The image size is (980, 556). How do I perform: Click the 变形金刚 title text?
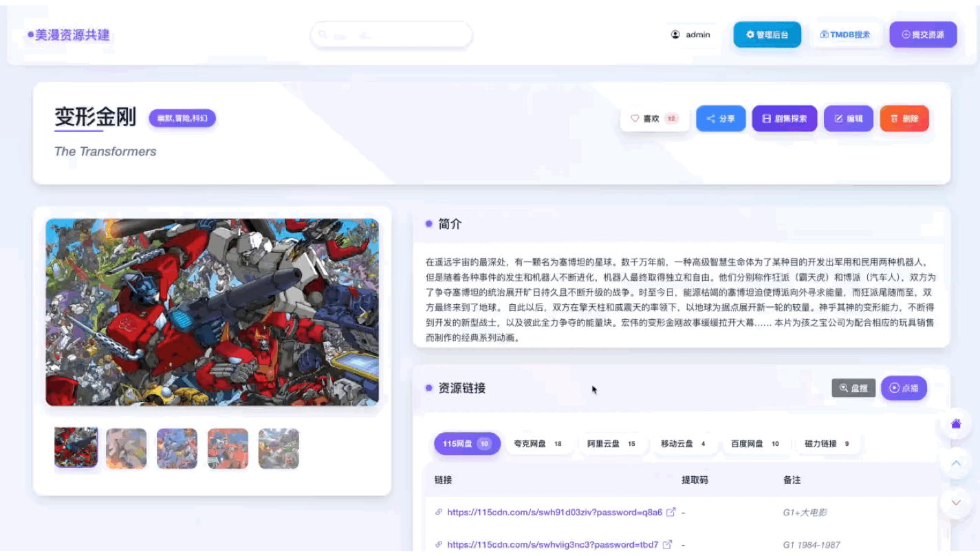coord(96,117)
